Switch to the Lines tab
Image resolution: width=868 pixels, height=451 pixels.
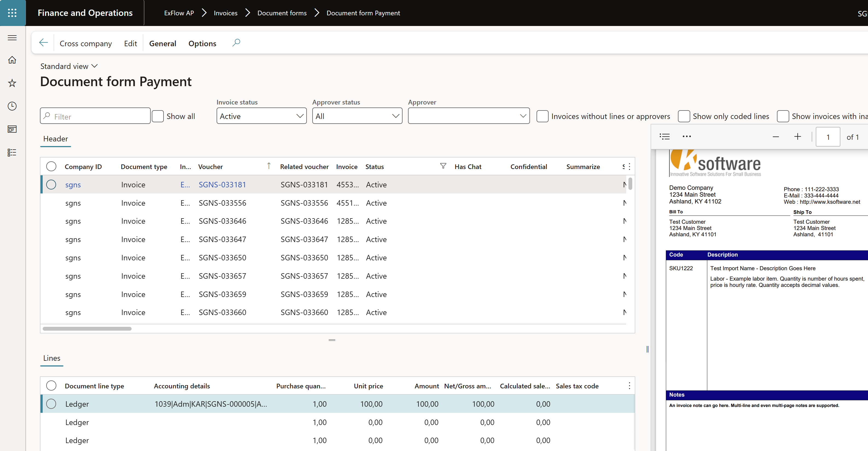(52, 358)
